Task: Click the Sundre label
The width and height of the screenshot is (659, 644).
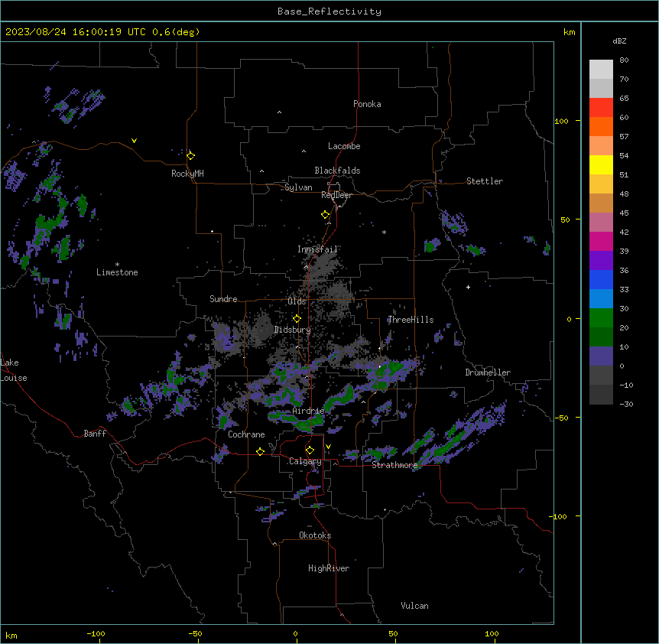Action: 223,299
